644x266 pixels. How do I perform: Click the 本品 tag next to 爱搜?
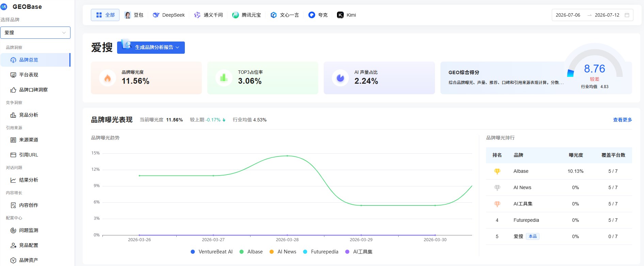[533, 236]
